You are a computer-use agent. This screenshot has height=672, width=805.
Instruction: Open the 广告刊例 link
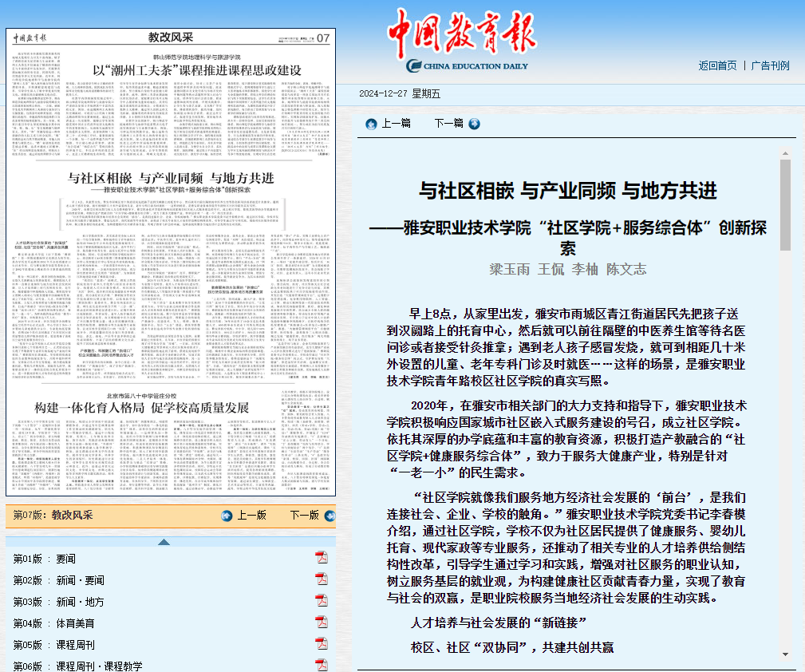tap(770, 65)
